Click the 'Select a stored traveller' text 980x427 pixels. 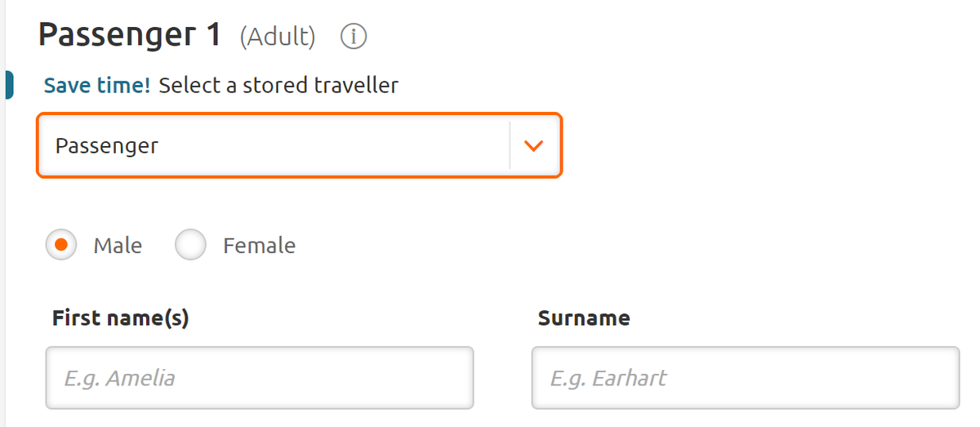coord(278,85)
